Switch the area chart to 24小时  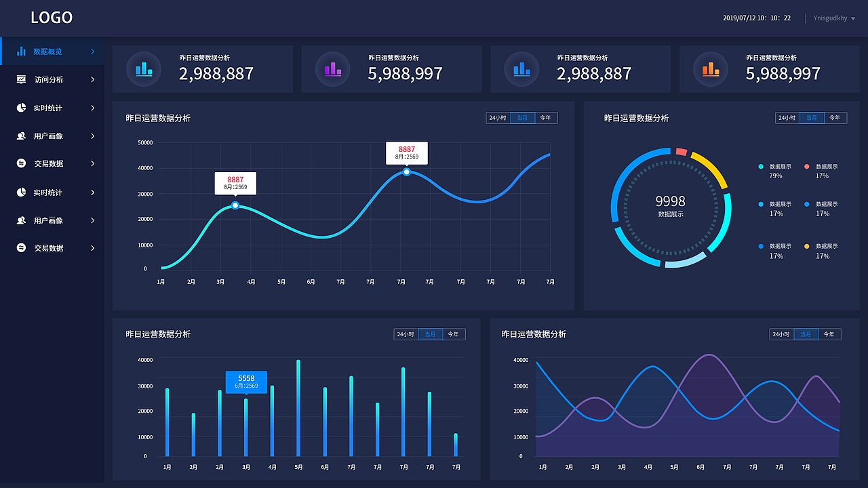point(782,334)
